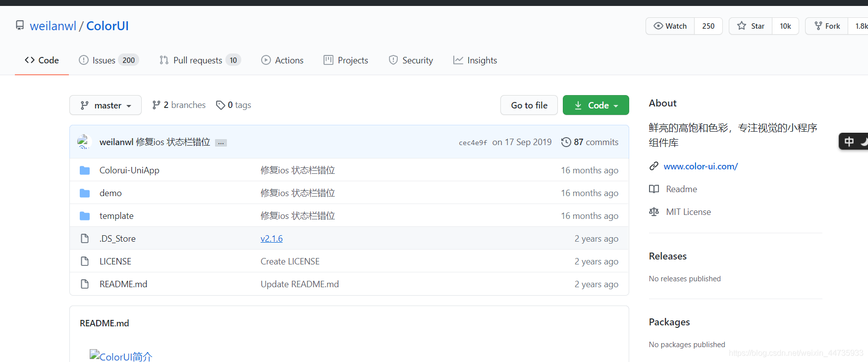The image size is (868, 362).
Task: Click the repository book icon beside weilanwl
Action: [20, 25]
